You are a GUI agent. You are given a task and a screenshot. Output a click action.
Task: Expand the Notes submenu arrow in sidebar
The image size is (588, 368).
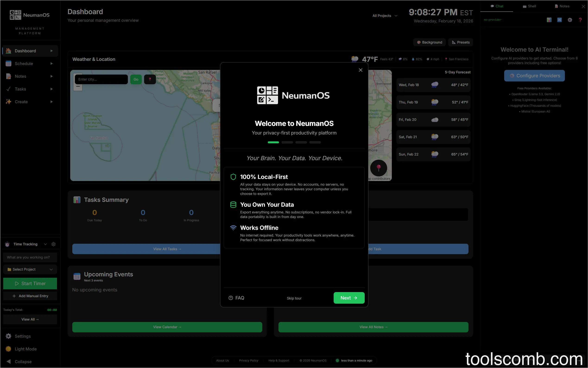(51, 76)
